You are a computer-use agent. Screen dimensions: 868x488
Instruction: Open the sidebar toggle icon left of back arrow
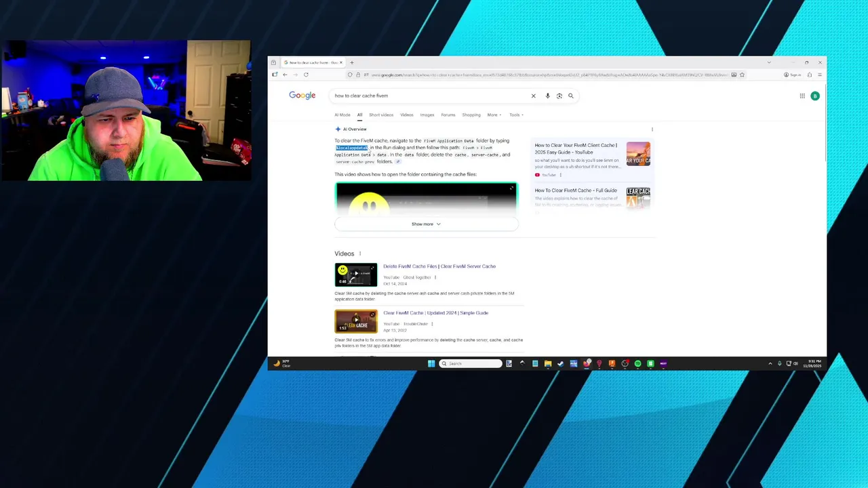tap(275, 75)
